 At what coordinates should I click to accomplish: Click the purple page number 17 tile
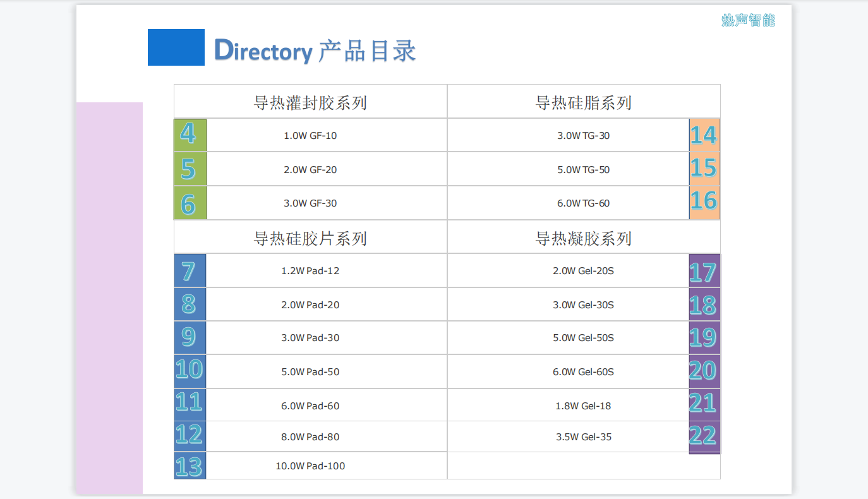[x=704, y=271]
